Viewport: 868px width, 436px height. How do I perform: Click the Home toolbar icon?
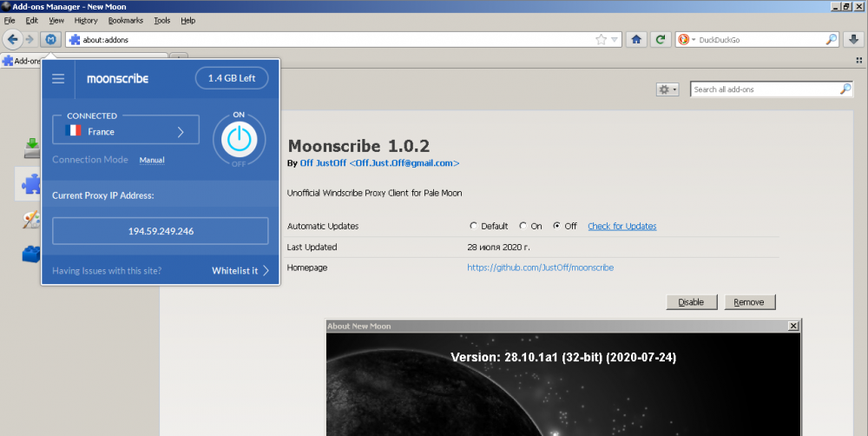(x=637, y=39)
